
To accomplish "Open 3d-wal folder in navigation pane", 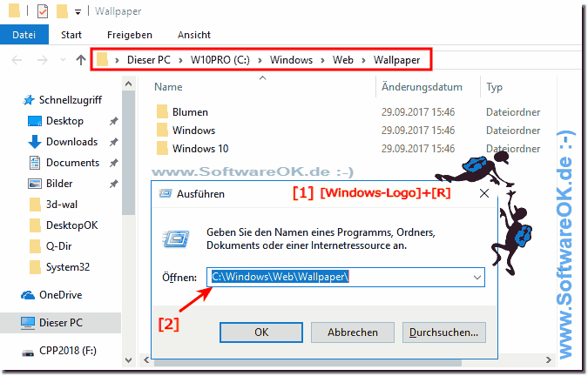I will pos(62,205).
